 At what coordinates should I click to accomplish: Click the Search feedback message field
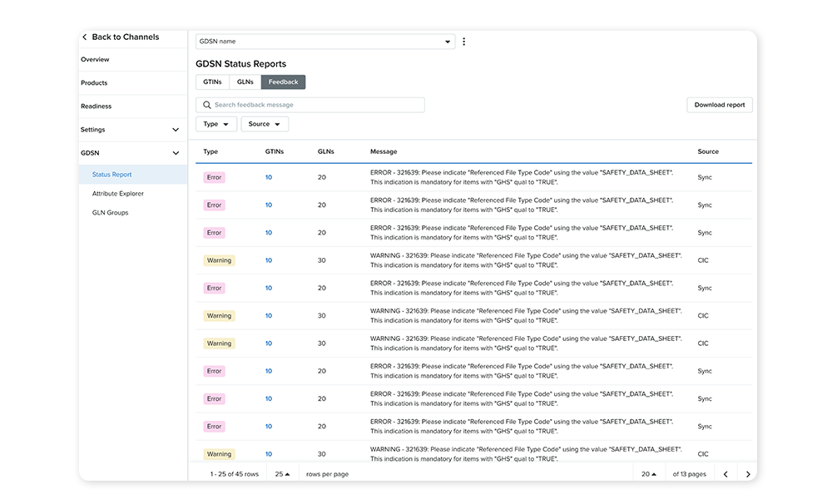[310, 105]
